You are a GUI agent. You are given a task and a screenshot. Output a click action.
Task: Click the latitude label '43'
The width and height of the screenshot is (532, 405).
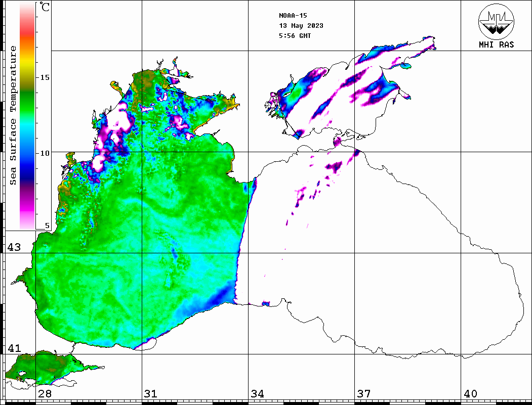click(x=14, y=247)
